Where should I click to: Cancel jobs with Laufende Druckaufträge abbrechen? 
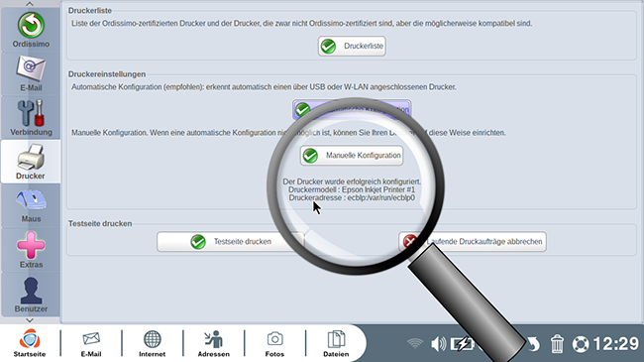473,241
